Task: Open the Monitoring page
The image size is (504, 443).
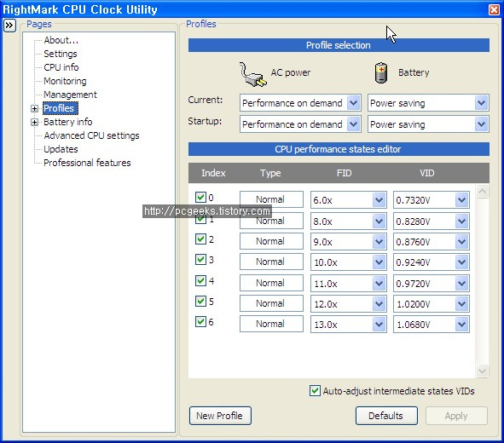Action: point(66,81)
